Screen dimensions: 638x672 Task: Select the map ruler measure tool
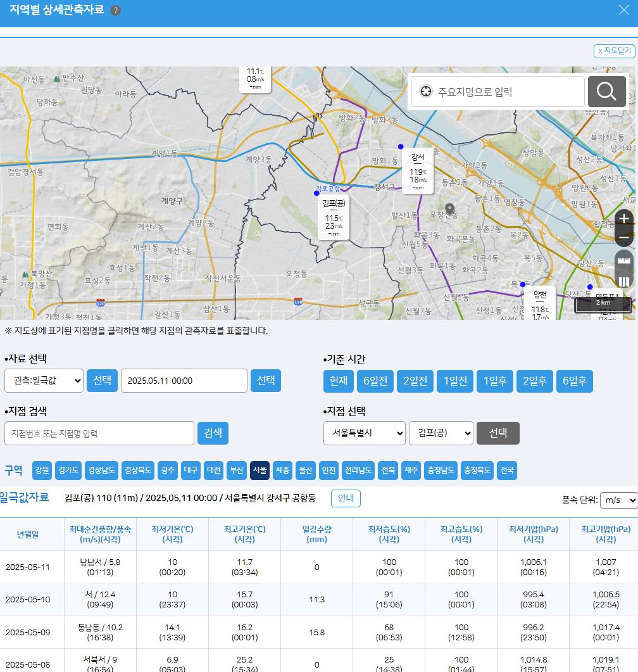624,261
